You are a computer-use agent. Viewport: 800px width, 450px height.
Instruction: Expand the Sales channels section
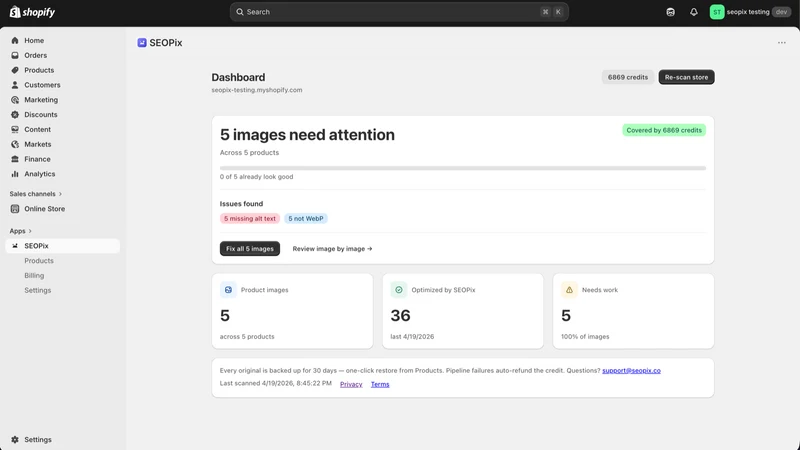click(36, 194)
